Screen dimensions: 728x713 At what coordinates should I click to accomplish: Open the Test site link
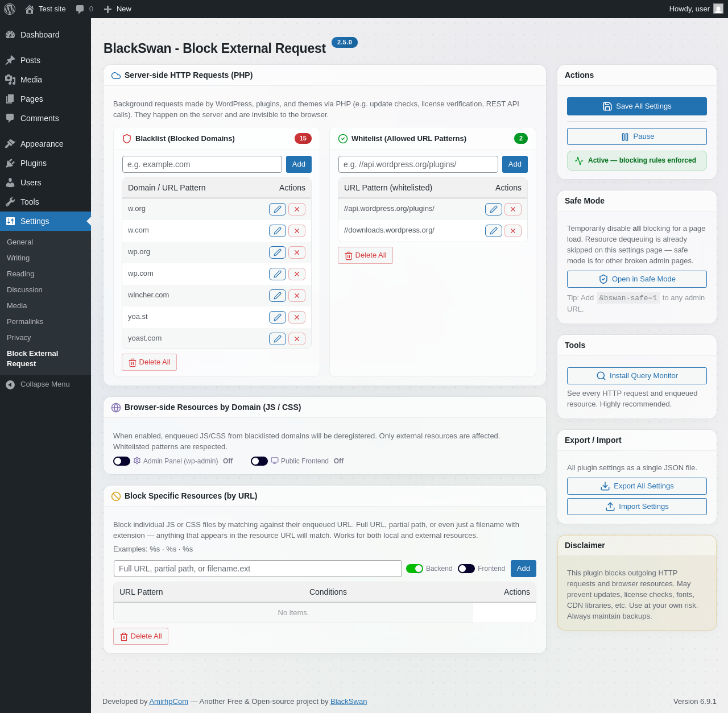click(45, 9)
